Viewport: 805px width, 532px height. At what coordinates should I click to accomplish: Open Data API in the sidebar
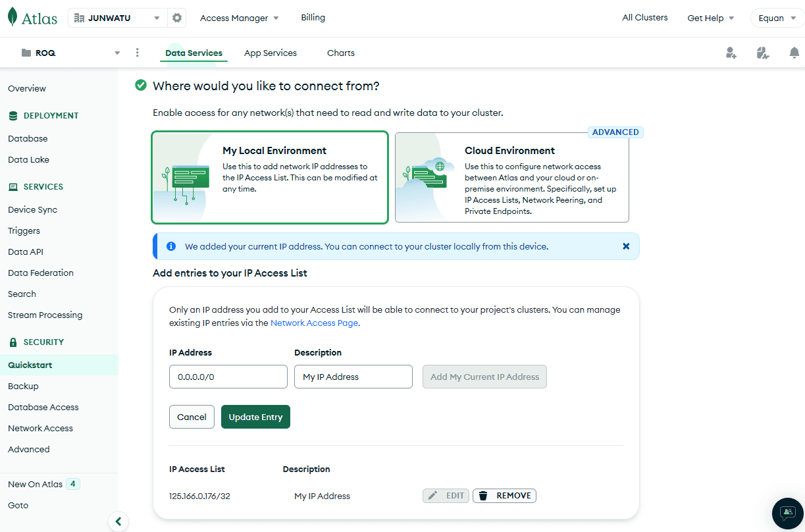[x=26, y=252]
